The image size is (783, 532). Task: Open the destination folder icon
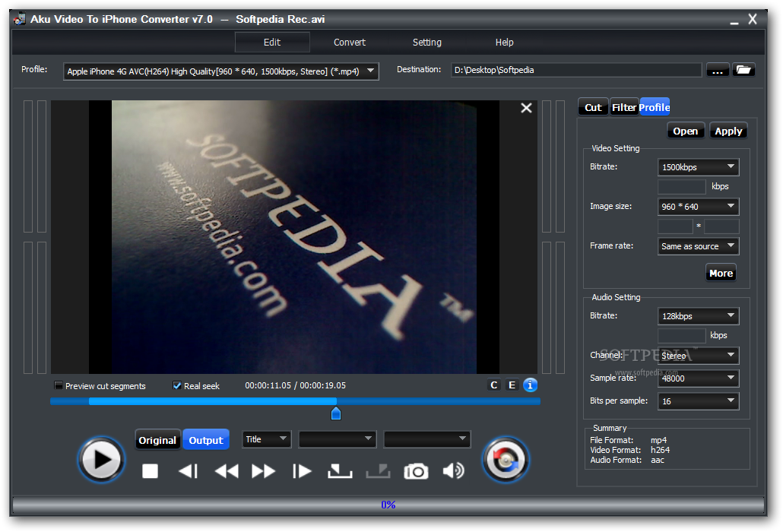click(x=743, y=70)
